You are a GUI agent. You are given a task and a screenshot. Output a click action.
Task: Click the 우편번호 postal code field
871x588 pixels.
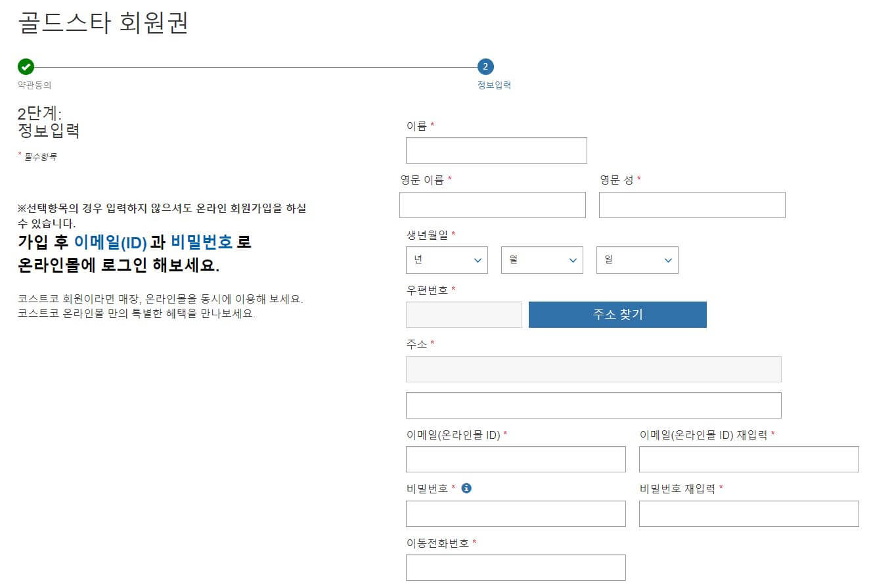(x=464, y=315)
